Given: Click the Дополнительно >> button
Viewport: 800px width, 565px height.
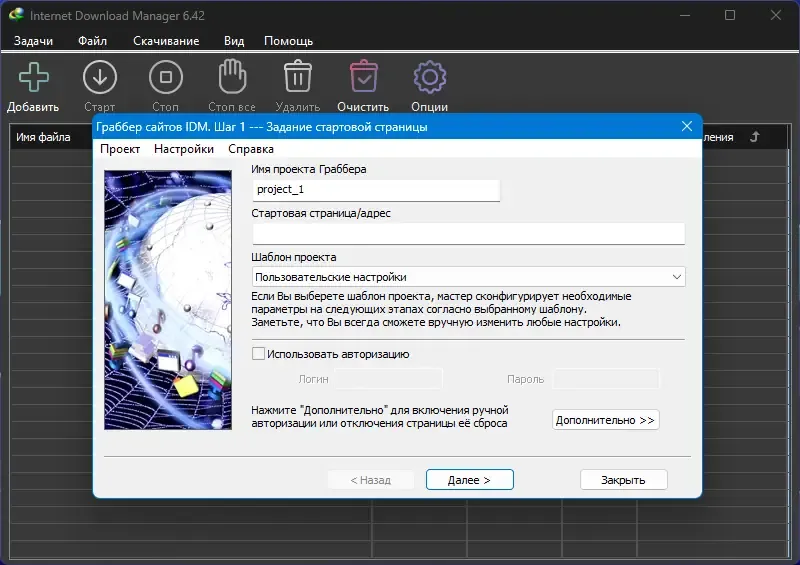Looking at the screenshot, I should click(606, 420).
